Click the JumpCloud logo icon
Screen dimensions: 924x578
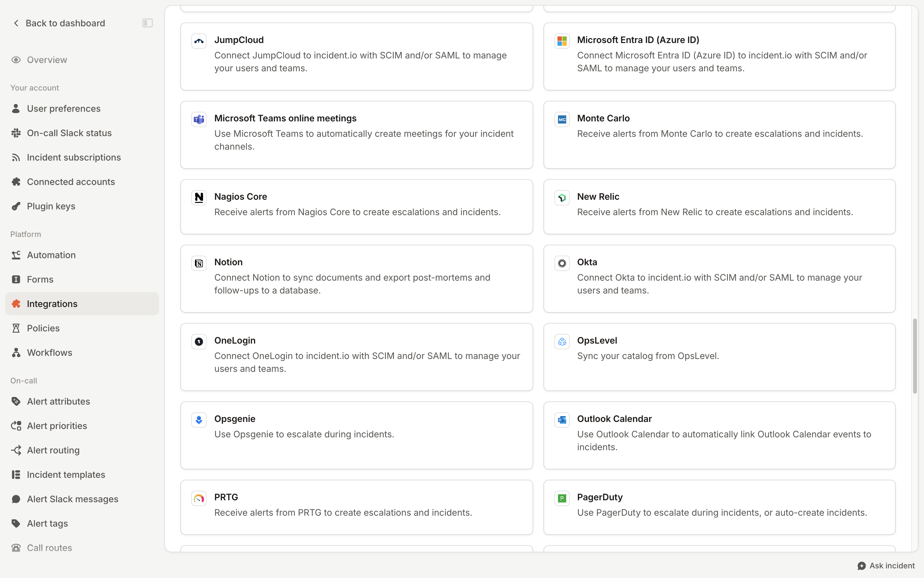pyautogui.click(x=199, y=41)
